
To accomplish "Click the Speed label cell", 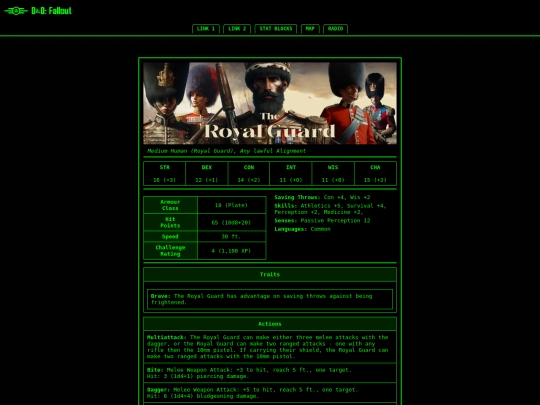I will pos(170,237).
